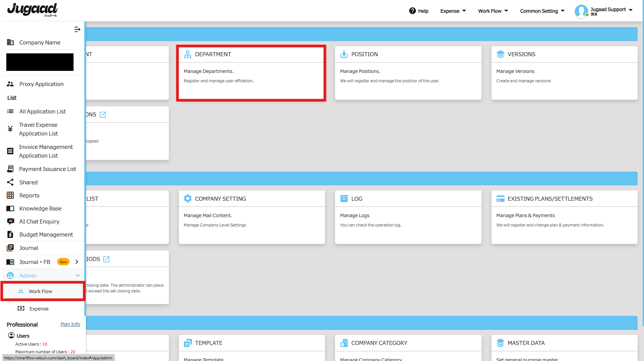The height and width of the screenshot is (361, 644).
Task: Open Proxy Application in sidebar
Action: click(41, 84)
